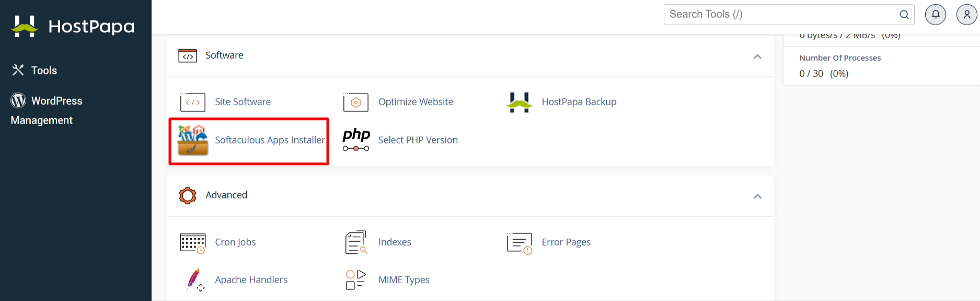The image size is (980, 301).
Task: Click the Error Pages icon
Action: coord(520,243)
